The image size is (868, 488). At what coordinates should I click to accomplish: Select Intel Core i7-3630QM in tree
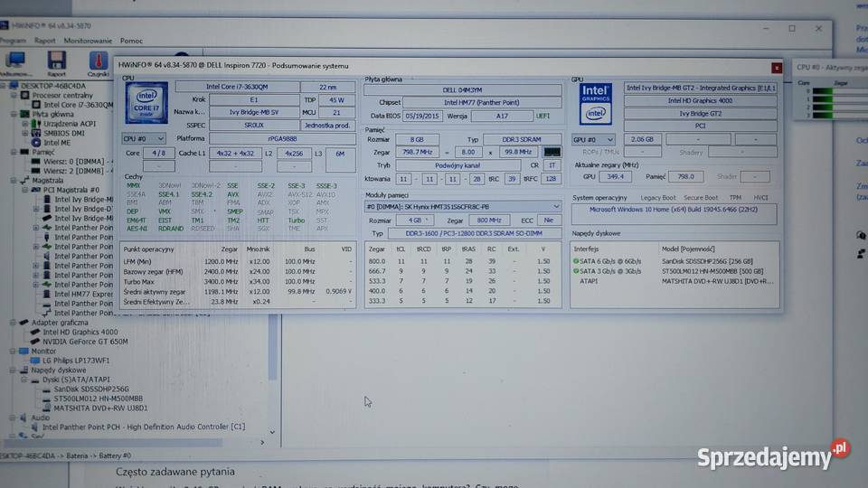coord(79,105)
